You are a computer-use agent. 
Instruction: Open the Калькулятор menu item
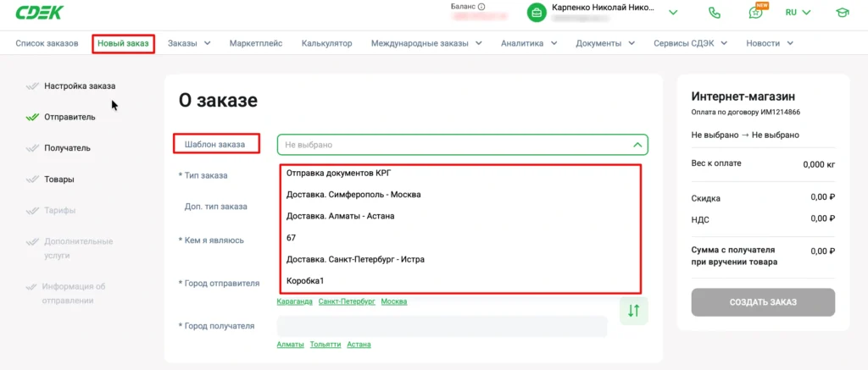tap(326, 43)
